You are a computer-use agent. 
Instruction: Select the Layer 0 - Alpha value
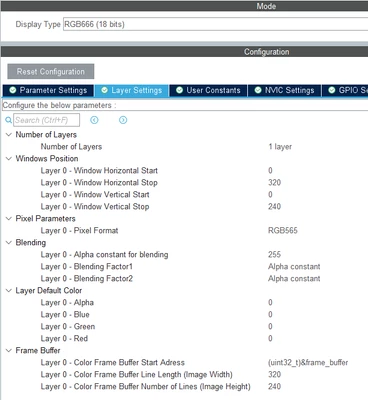(270, 303)
